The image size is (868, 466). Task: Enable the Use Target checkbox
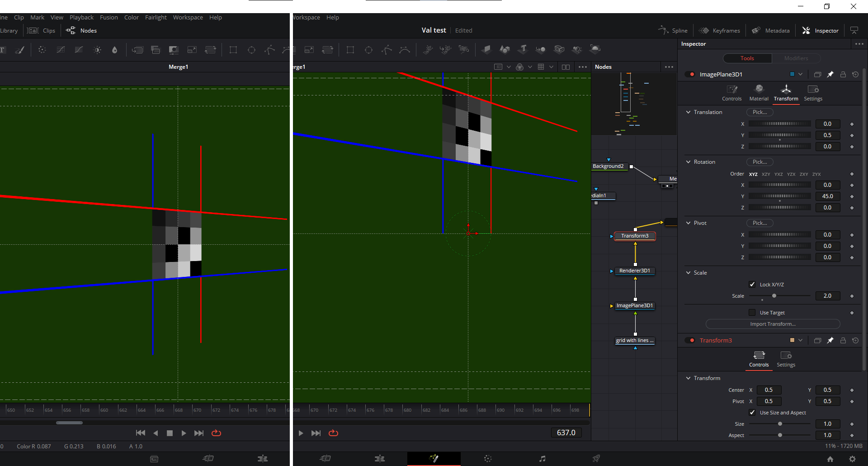pyautogui.click(x=752, y=313)
